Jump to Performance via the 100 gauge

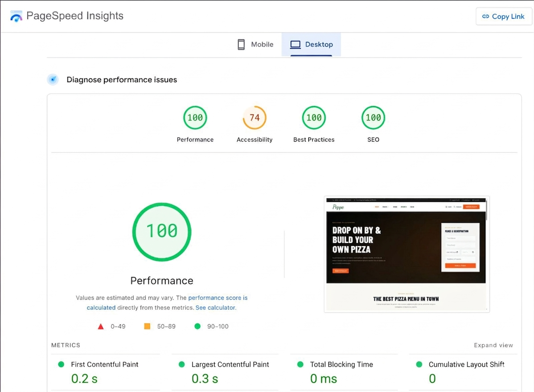point(195,118)
